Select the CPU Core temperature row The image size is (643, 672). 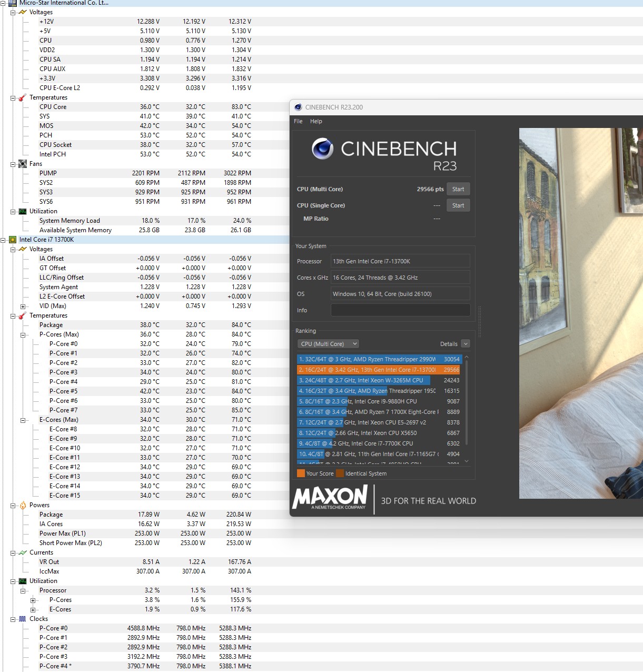145,107
